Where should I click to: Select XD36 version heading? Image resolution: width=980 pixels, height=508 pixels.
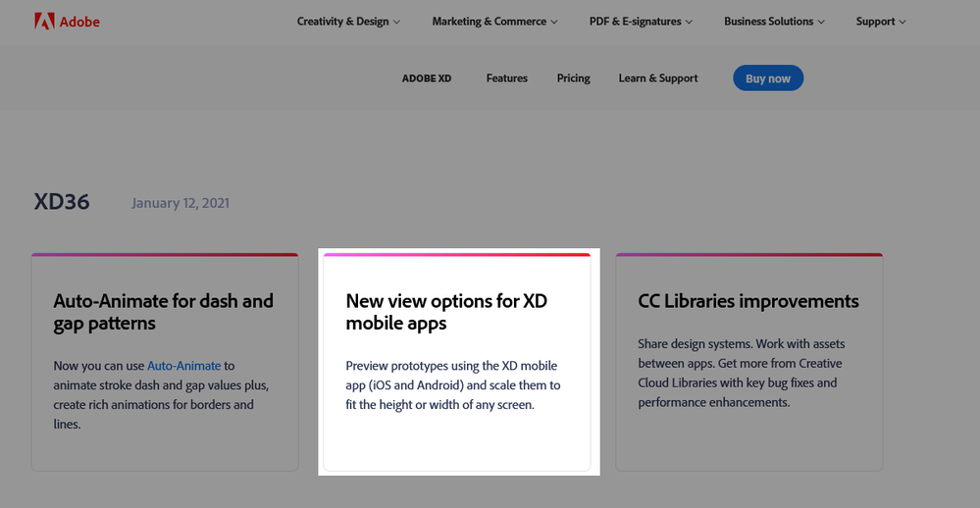pos(61,202)
